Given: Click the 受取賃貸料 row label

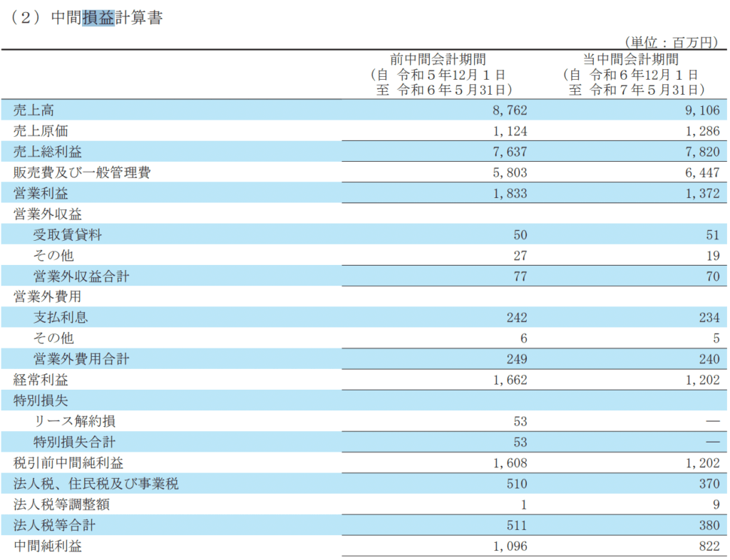Looking at the screenshot, I should pos(67,234).
